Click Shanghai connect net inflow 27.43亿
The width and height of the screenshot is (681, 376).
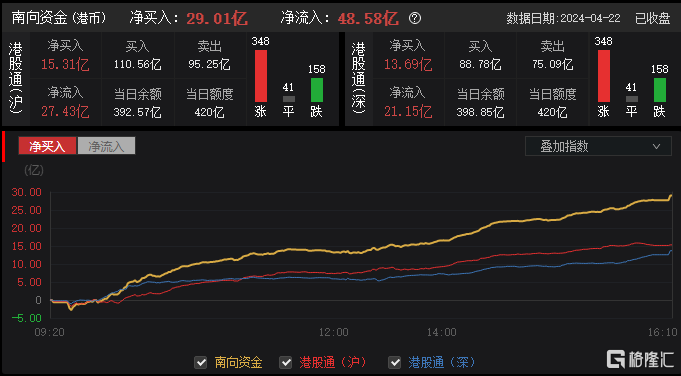[x=65, y=112]
